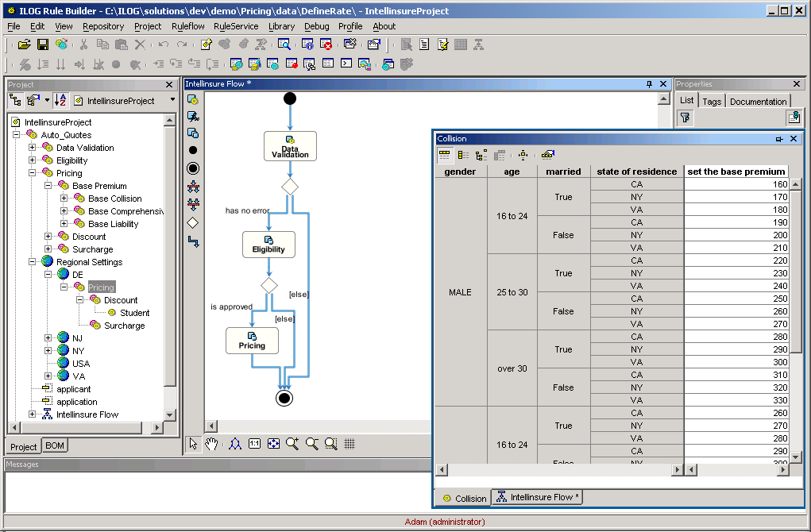Select the fork tool in flow palette
The width and height of the screenshot is (811, 532).
point(193,187)
